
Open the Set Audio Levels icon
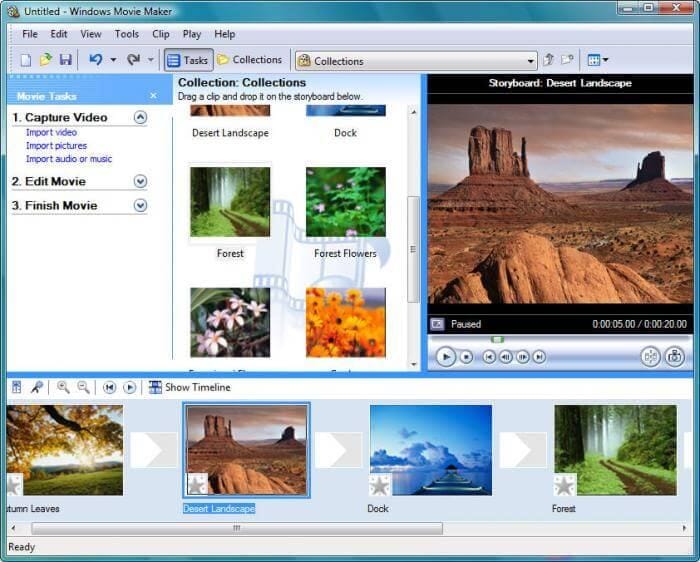pyautogui.click(x=17, y=387)
